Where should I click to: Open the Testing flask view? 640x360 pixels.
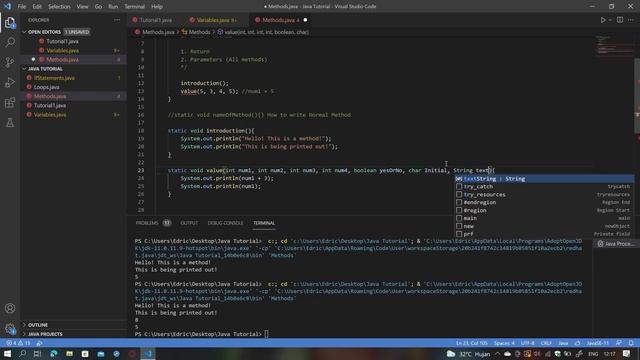click(10, 122)
